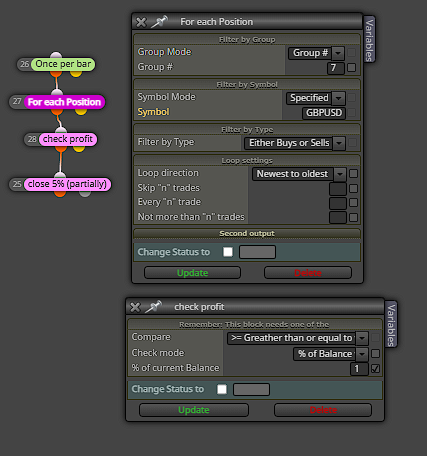Click yellow output connector of Once per bar
This screenshot has width=427, height=456.
click(x=76, y=73)
